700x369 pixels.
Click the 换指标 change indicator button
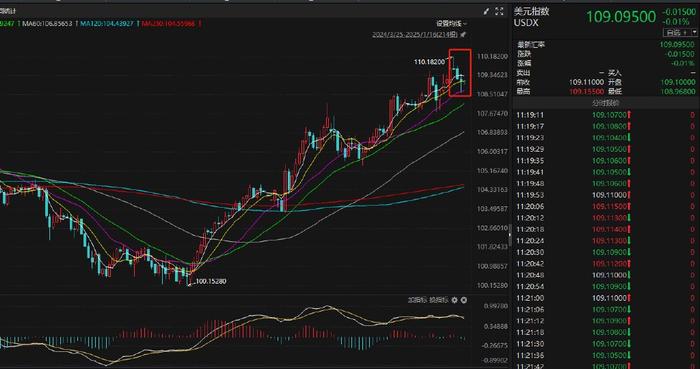(438, 300)
